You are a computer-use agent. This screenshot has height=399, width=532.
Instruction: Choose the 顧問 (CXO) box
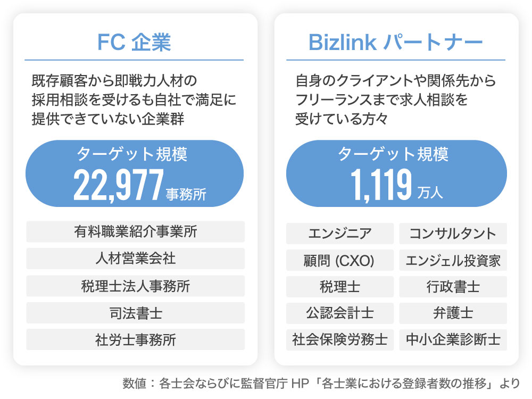tap(340, 260)
